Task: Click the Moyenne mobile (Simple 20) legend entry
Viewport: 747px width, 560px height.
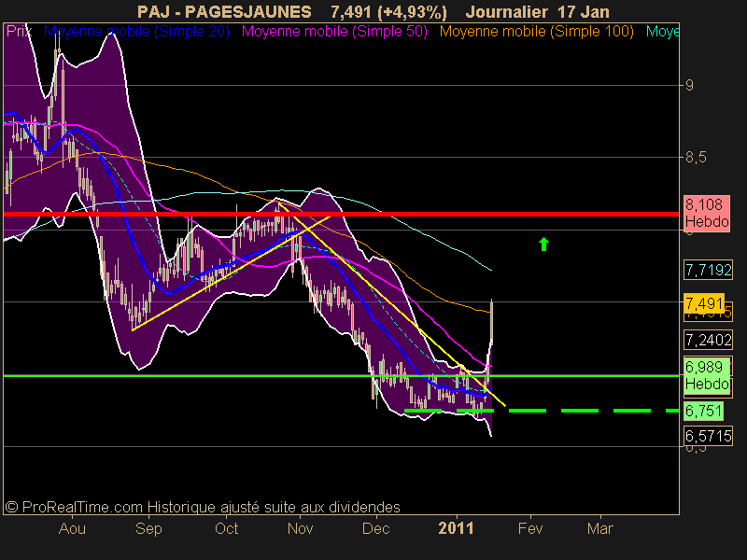Action: point(136,32)
